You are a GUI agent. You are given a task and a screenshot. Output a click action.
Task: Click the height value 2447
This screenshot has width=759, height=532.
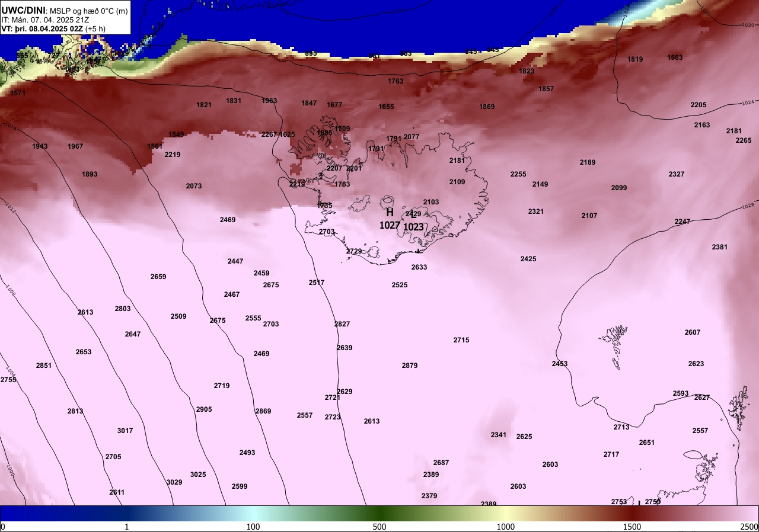pos(235,261)
